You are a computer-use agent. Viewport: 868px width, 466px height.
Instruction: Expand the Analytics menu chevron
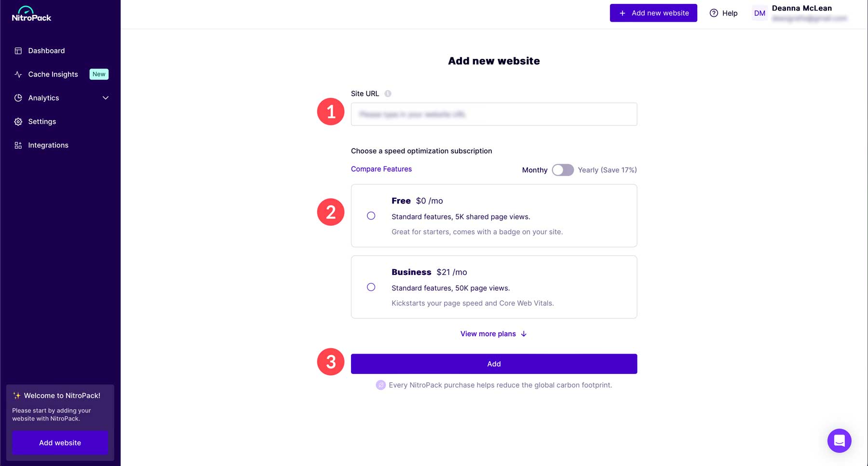click(106, 98)
